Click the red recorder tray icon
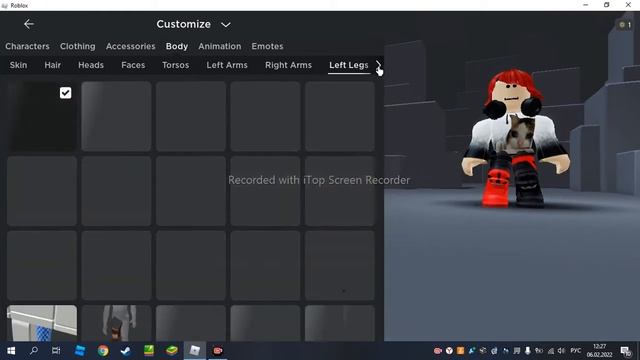Image resolution: width=640 pixels, height=360 pixels. tap(438, 351)
